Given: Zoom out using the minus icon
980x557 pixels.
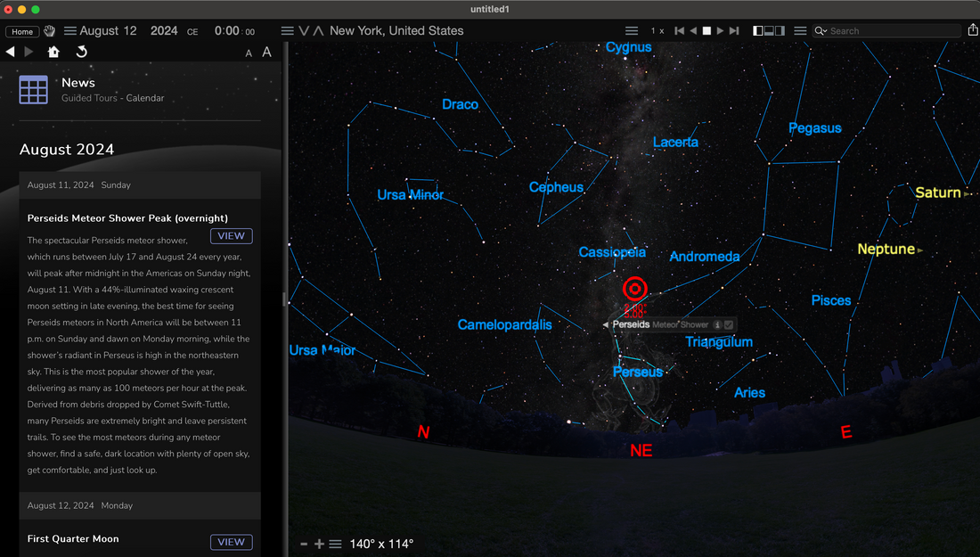Looking at the screenshot, I should (303, 543).
